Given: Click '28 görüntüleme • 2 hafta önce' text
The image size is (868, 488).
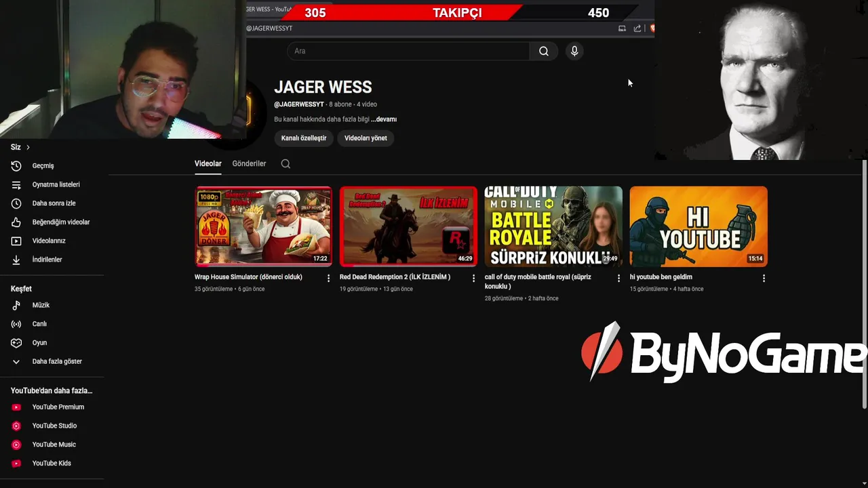Looking at the screenshot, I should tap(521, 298).
